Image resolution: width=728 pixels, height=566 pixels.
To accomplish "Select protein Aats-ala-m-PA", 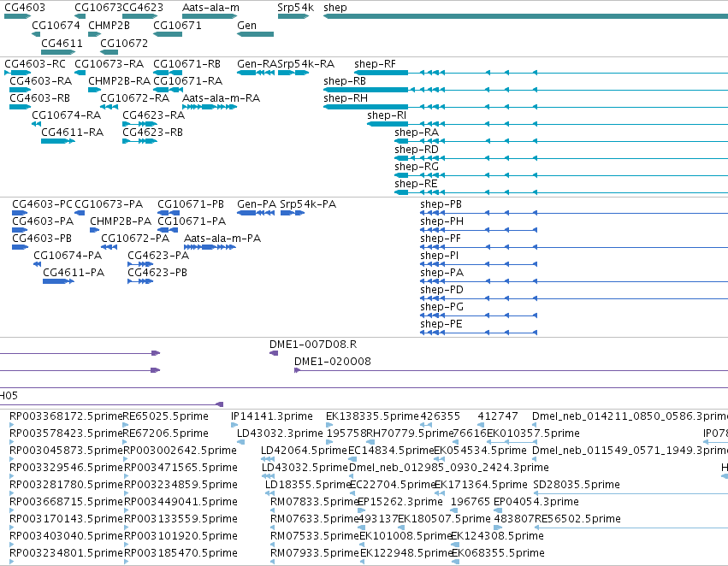I will [222, 239].
